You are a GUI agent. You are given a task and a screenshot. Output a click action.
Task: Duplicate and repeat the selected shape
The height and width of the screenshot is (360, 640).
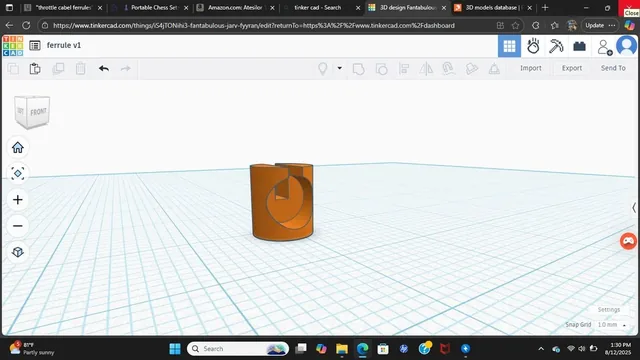[58, 69]
